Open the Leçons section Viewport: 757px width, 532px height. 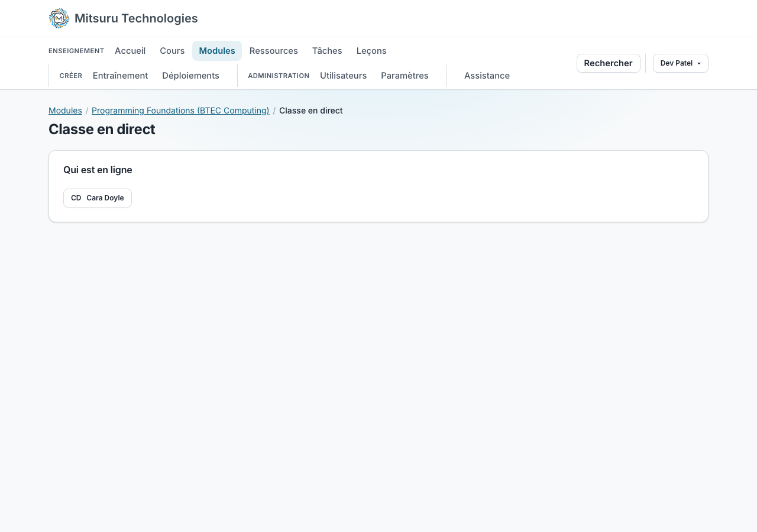click(x=371, y=51)
